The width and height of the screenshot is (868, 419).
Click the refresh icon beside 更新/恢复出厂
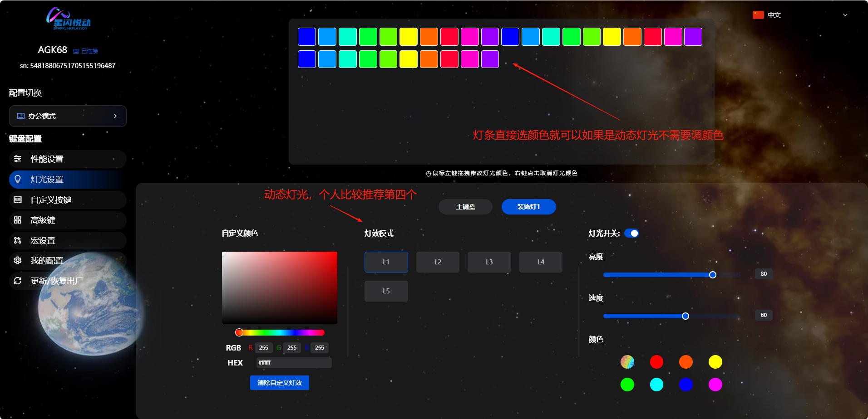pos(18,281)
